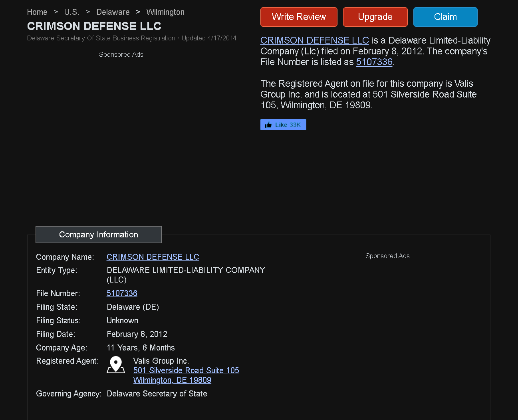Open the Write Review button

[299, 17]
